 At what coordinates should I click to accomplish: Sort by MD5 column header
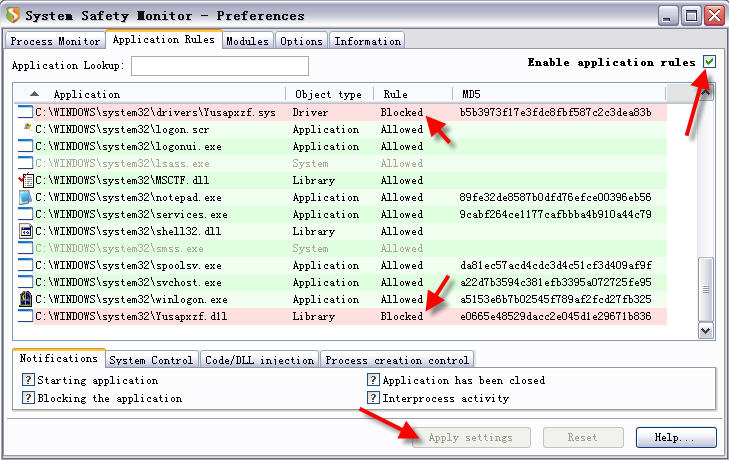pyautogui.click(x=559, y=94)
